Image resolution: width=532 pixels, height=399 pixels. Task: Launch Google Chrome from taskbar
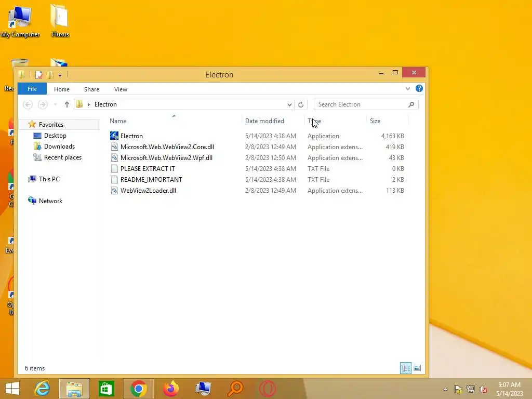click(138, 389)
